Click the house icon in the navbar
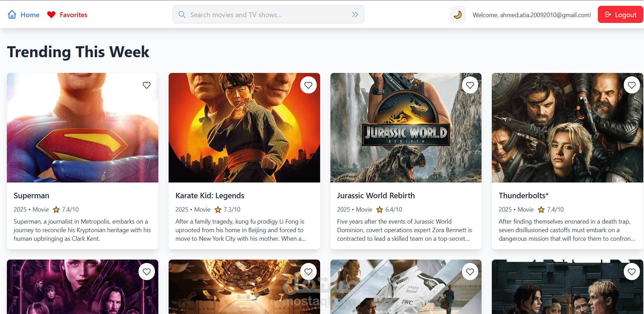The image size is (644, 314). pos(12,15)
